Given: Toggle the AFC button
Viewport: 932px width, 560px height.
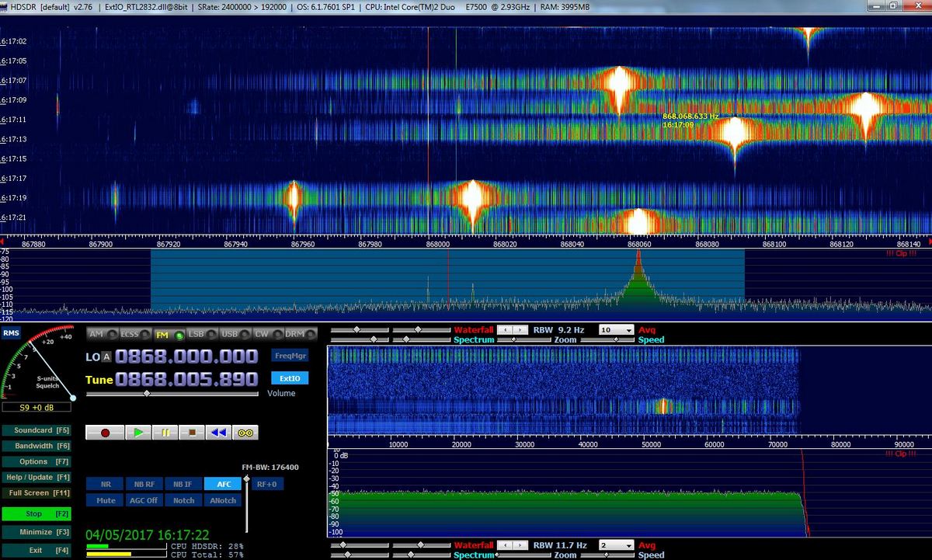Looking at the screenshot, I should pyautogui.click(x=224, y=484).
